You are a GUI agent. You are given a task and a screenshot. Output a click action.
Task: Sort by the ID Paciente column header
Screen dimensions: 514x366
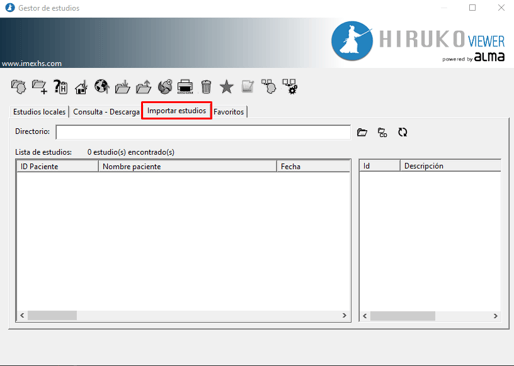pyautogui.click(x=57, y=166)
